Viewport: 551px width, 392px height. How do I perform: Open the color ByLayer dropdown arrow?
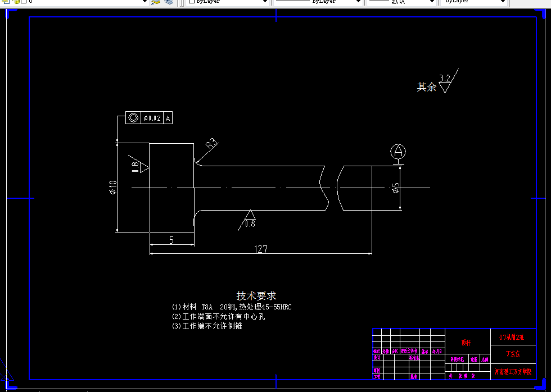coord(265,2)
